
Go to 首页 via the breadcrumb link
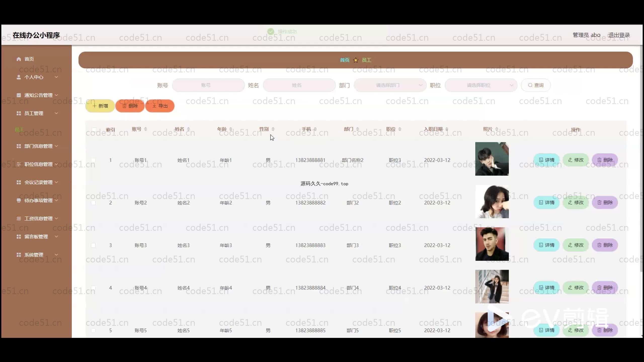click(x=345, y=60)
